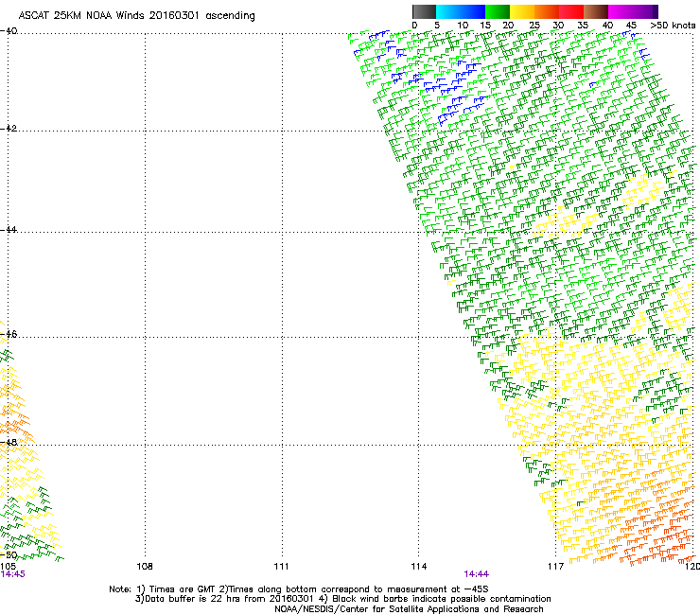The image size is (700, 615).
Task: Click the NOAA/NESDIS credit line
Action: (x=409, y=609)
